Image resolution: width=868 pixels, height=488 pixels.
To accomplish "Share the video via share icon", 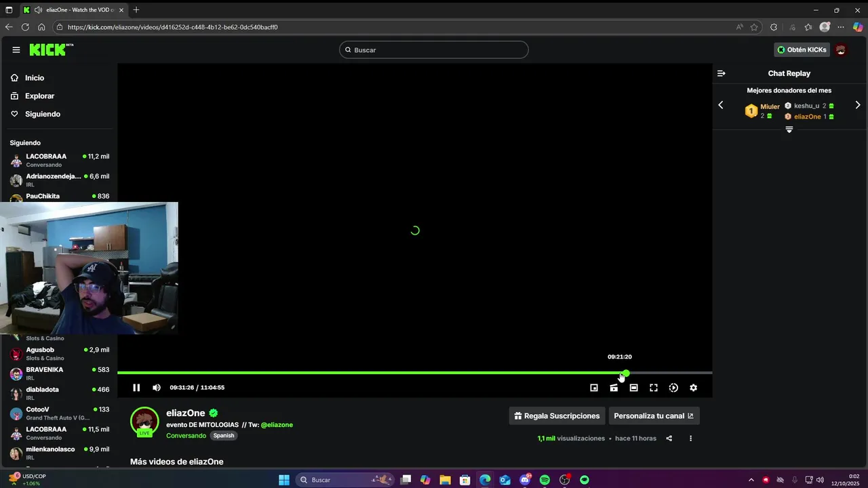I will [x=669, y=439].
